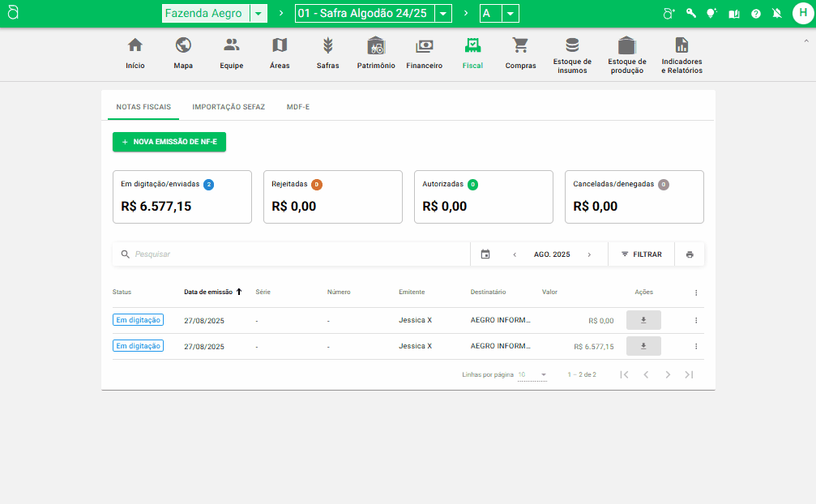Click Nova Emissão de NF-E button

tap(169, 142)
